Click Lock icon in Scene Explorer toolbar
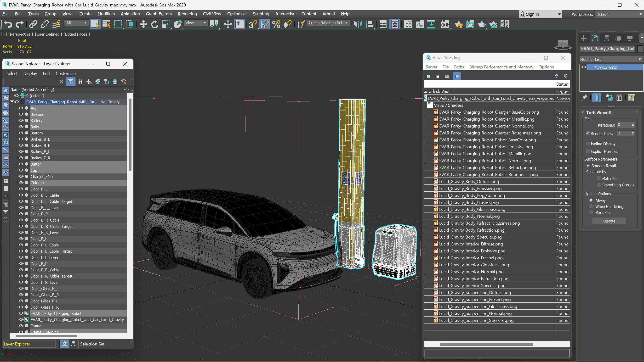Image resolution: width=644 pixels, height=362 pixels. [x=80, y=81]
